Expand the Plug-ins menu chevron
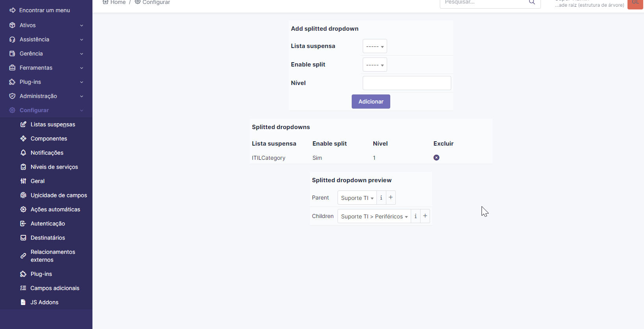644x329 pixels. [x=81, y=82]
